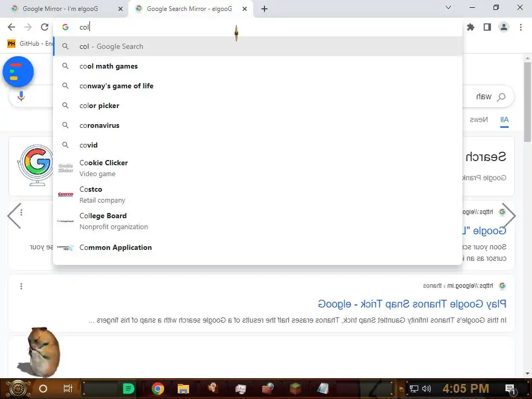The width and height of the screenshot is (532, 399).
Task: Open three-dot options for Thanos Snap result
Action: click(x=21, y=286)
